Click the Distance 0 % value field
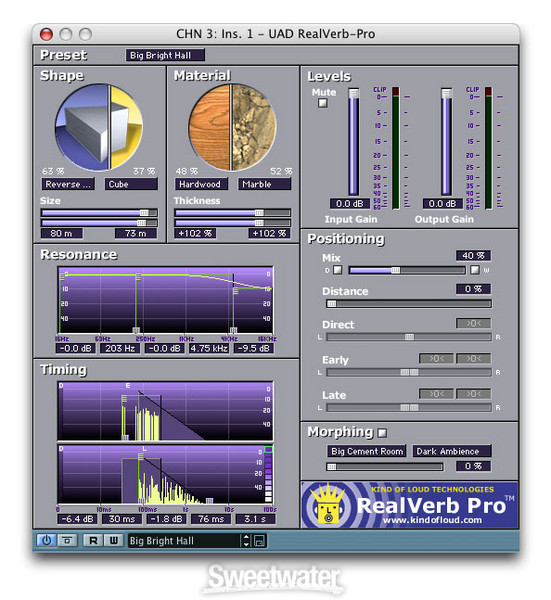 [x=473, y=289]
